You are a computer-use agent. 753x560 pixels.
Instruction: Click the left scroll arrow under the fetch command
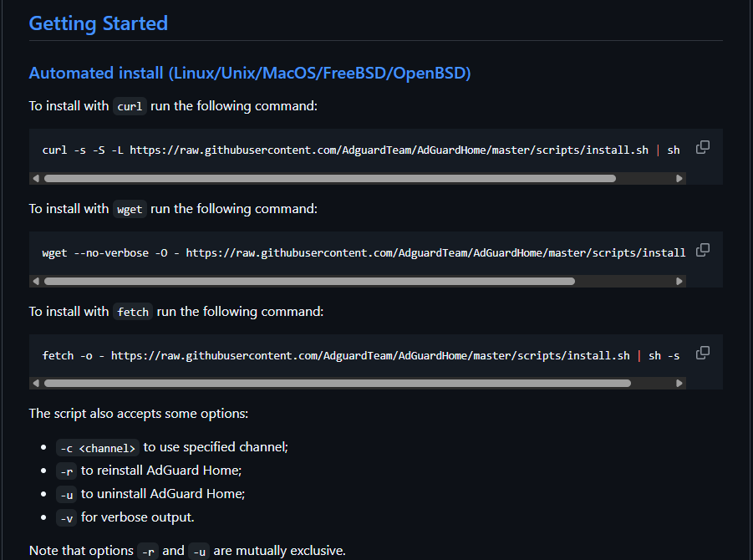tap(35, 383)
